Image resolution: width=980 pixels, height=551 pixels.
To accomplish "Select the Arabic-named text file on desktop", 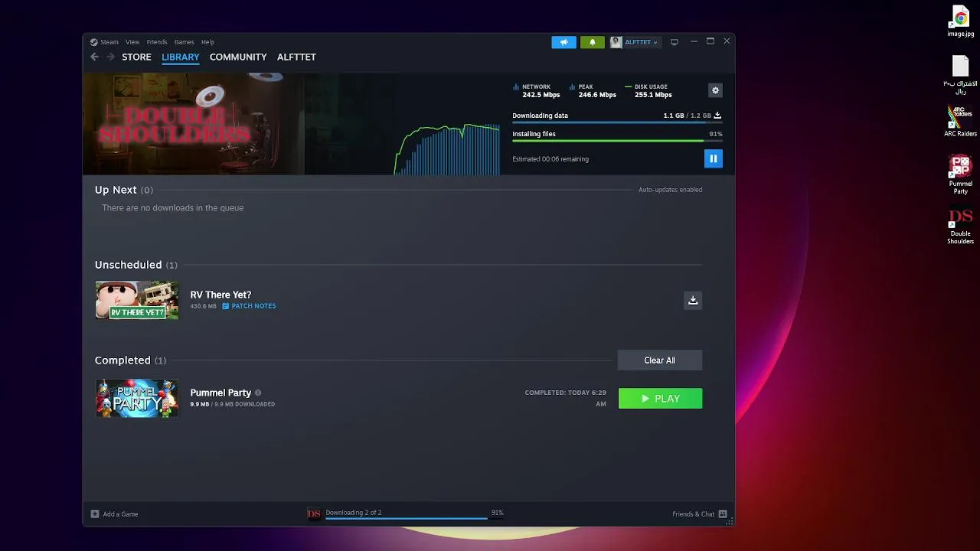I will click(x=960, y=74).
